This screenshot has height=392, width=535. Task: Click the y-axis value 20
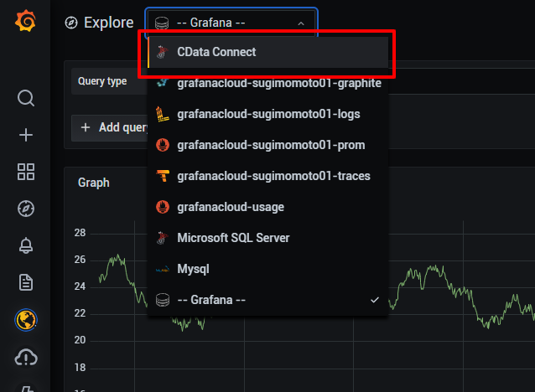pyautogui.click(x=80, y=340)
